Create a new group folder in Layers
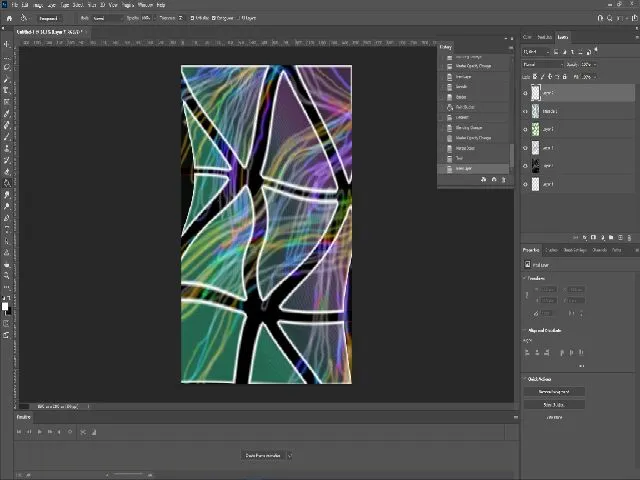Viewport: 640px width, 480px height. click(611, 238)
